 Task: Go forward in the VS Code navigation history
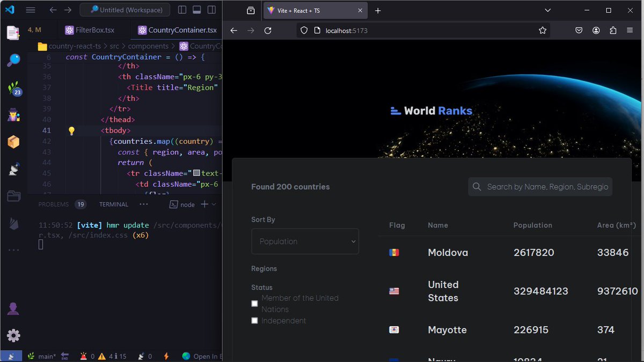pos(68,10)
